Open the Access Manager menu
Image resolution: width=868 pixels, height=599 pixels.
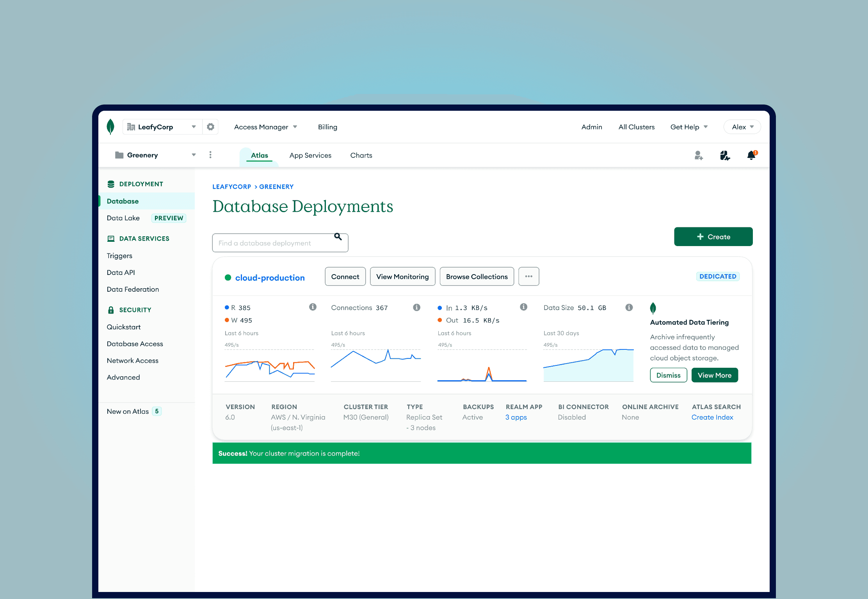(265, 127)
